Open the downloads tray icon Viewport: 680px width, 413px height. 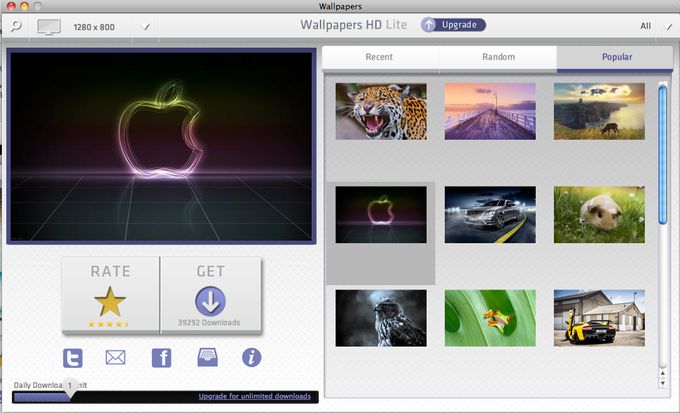(x=207, y=357)
